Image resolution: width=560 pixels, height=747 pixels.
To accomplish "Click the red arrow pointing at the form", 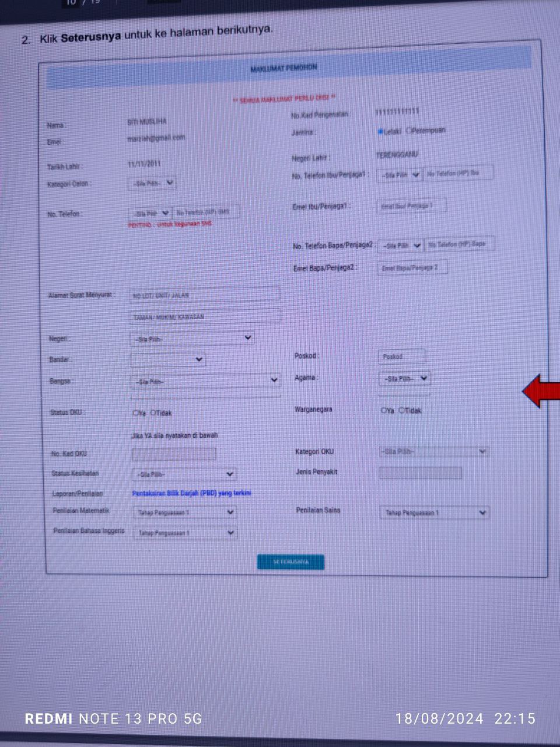I will (540, 391).
